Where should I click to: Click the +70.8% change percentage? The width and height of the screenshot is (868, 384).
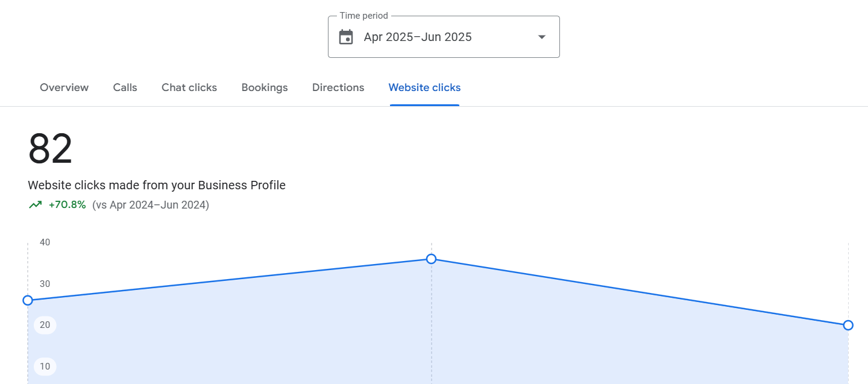click(68, 205)
